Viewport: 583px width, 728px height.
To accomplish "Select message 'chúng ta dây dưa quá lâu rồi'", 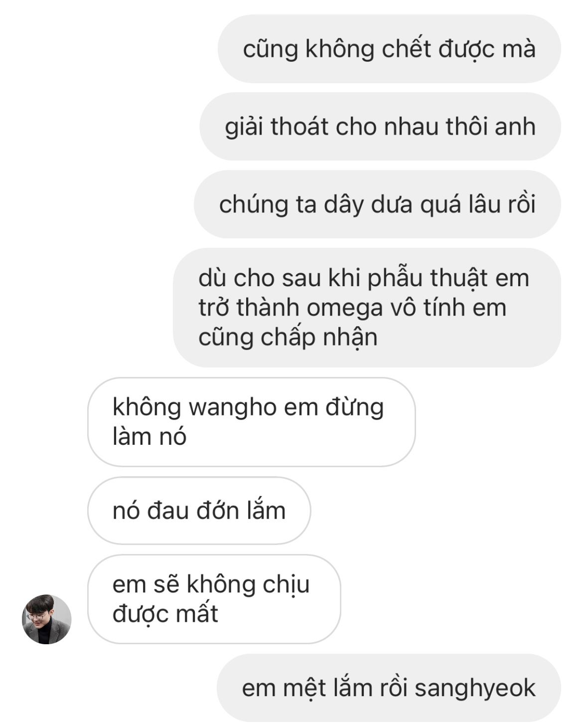I will click(x=377, y=204).
